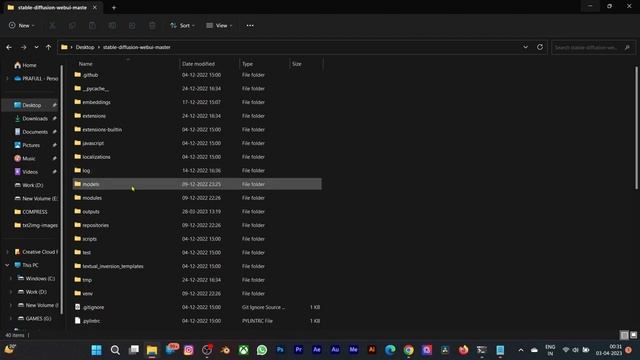640x360 pixels.
Task: Launch Photoshop from the taskbar
Action: [280, 350]
